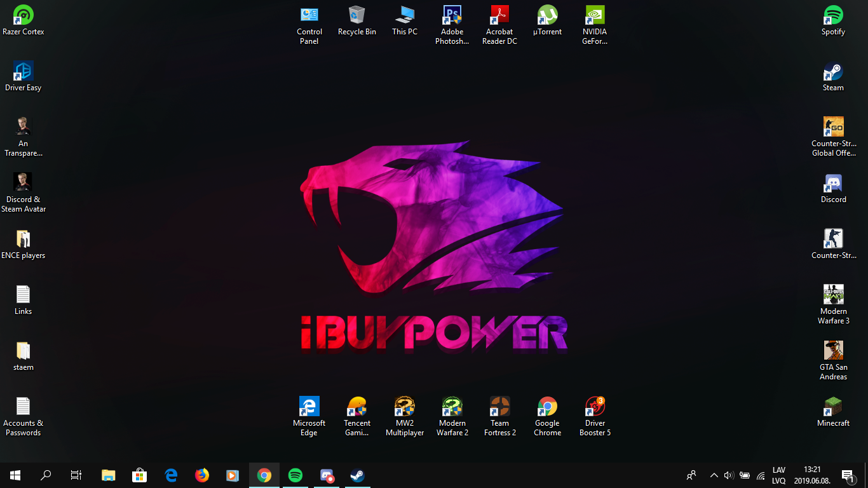Select the Google Chrome desktop shortcut
This screenshot has height=488, width=868.
pyautogui.click(x=548, y=416)
